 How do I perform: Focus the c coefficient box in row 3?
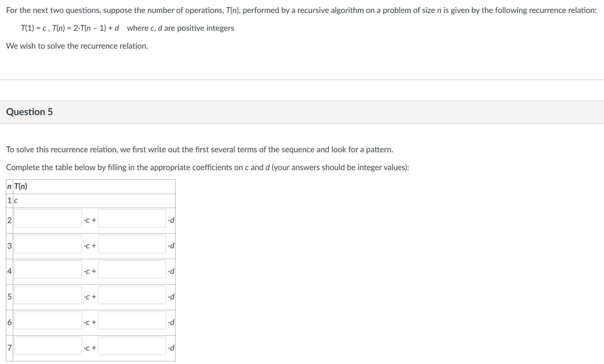(48, 244)
